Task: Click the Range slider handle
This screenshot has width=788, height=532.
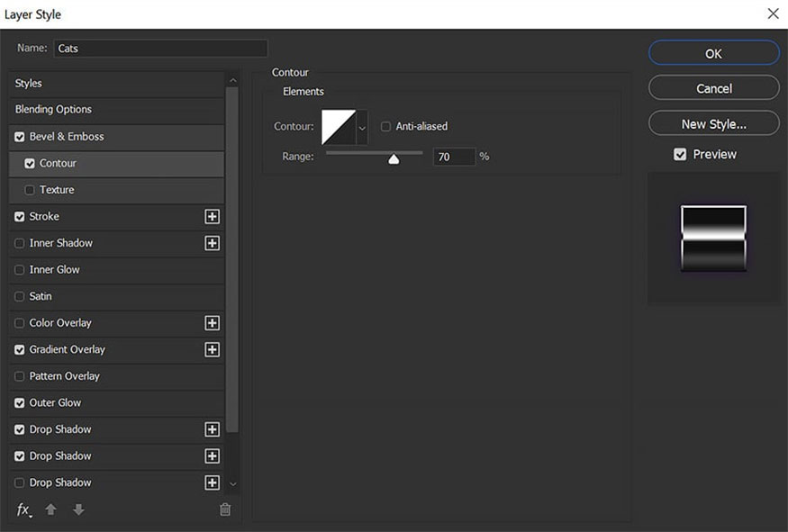Action: 394,159
